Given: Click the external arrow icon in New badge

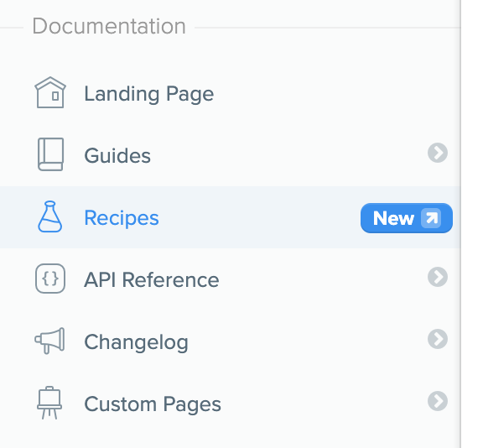Looking at the screenshot, I should (431, 218).
